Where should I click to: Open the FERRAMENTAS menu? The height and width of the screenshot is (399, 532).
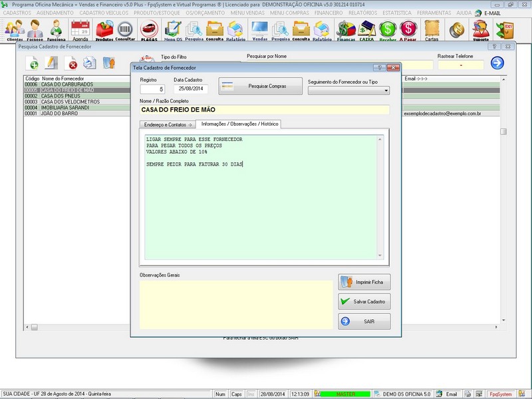434,13
